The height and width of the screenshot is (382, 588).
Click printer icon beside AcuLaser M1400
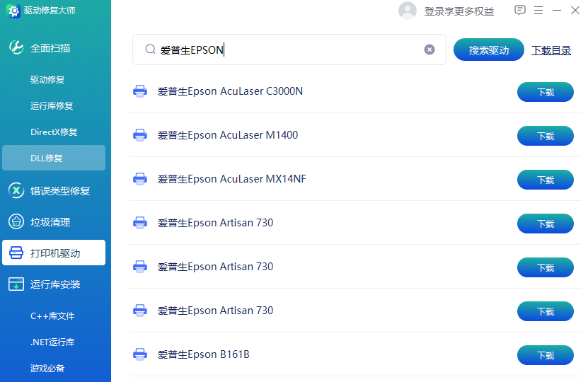[x=140, y=135]
